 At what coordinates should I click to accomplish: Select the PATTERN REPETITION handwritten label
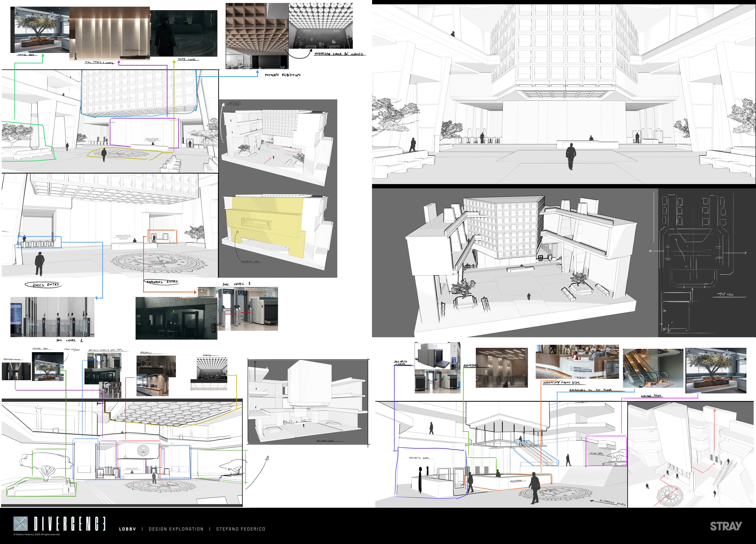tap(283, 75)
